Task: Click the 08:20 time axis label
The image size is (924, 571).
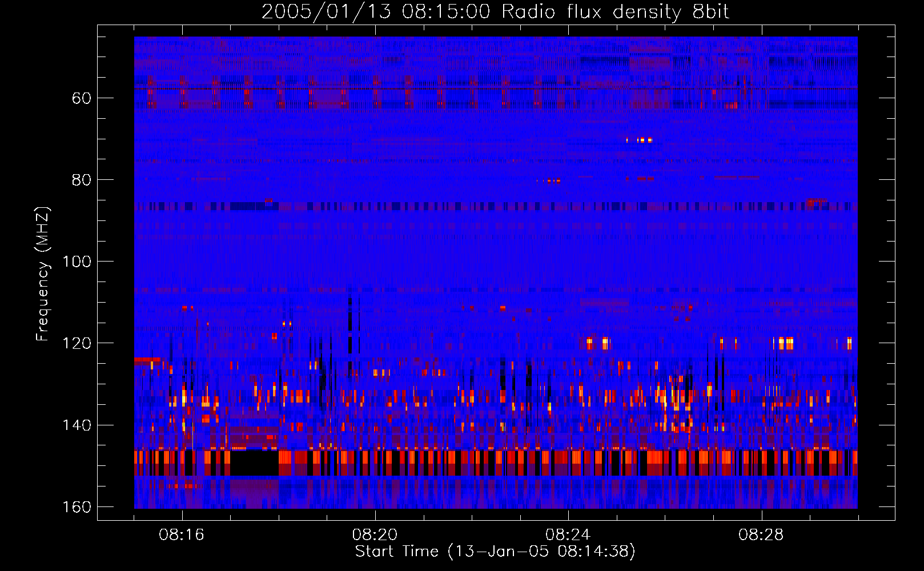Action: [375, 535]
